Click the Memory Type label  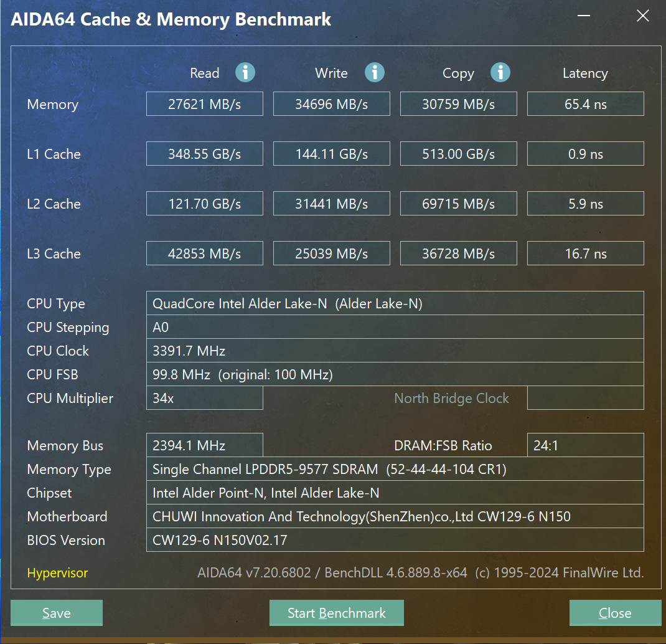tap(69, 469)
